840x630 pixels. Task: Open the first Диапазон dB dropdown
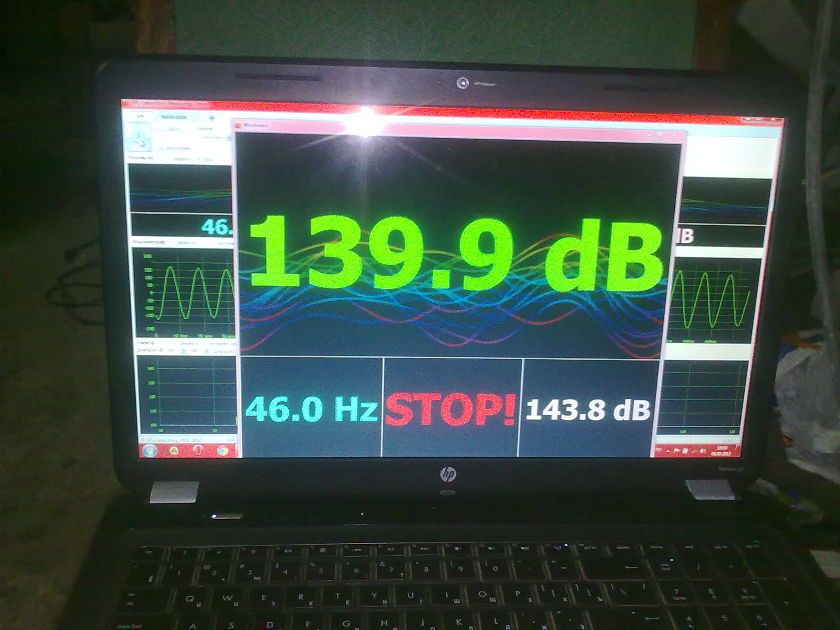coord(183,351)
